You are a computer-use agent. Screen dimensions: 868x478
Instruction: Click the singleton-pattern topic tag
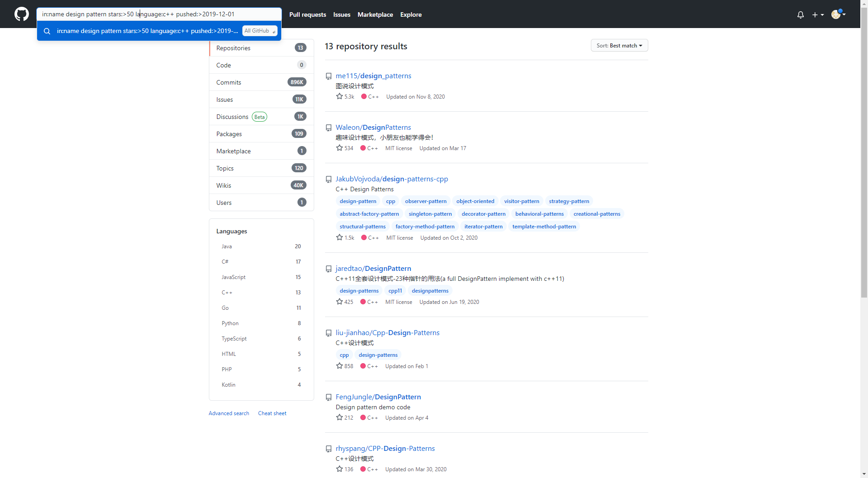coord(430,214)
